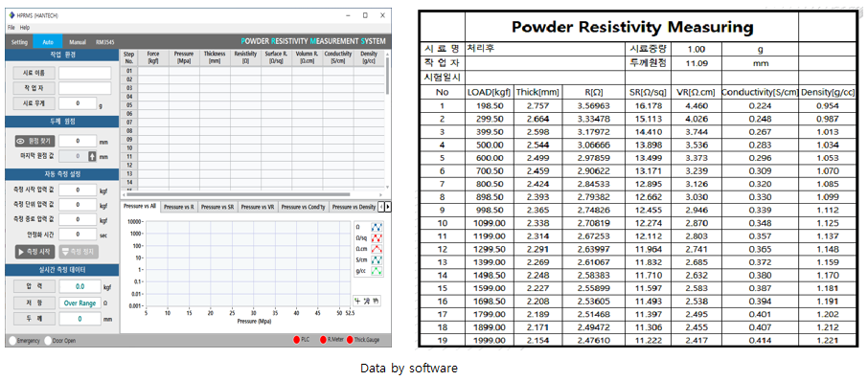Click the real-time pressure readout 0.0 kgf
Viewport: 868px width, 381px height.
coord(80,287)
